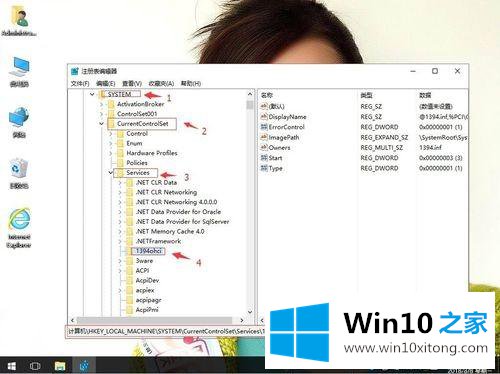
Task: Click the Owners value icon
Action: tap(264, 148)
